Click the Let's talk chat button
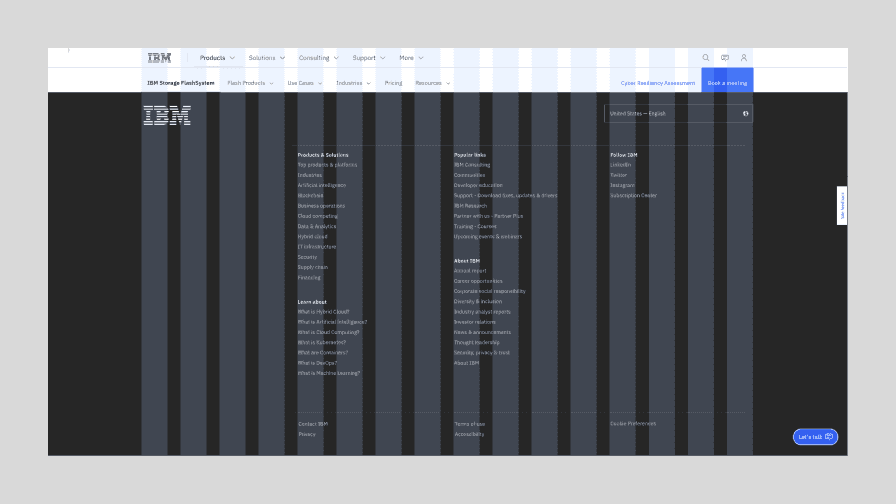Viewport: 896px width, 504px height. [815, 437]
